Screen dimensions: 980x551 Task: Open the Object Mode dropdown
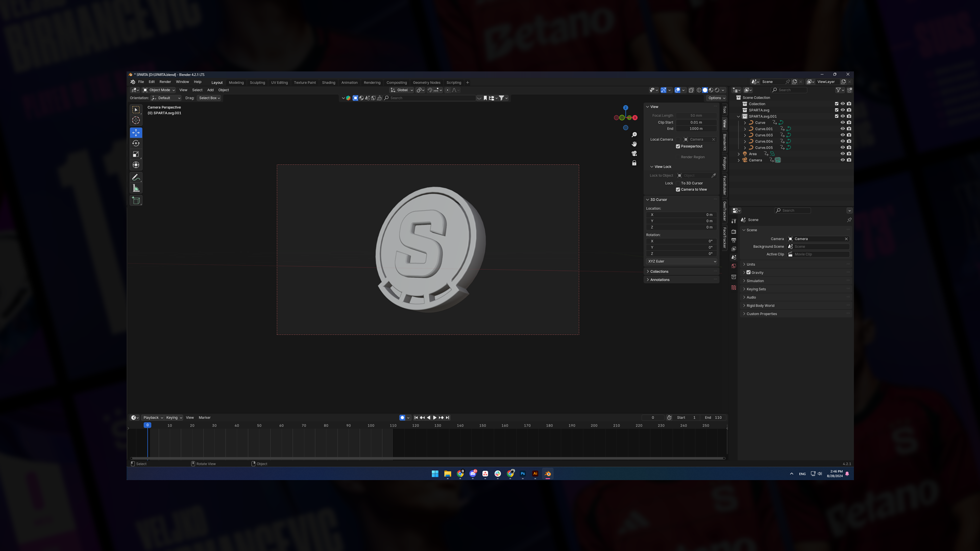pyautogui.click(x=159, y=90)
